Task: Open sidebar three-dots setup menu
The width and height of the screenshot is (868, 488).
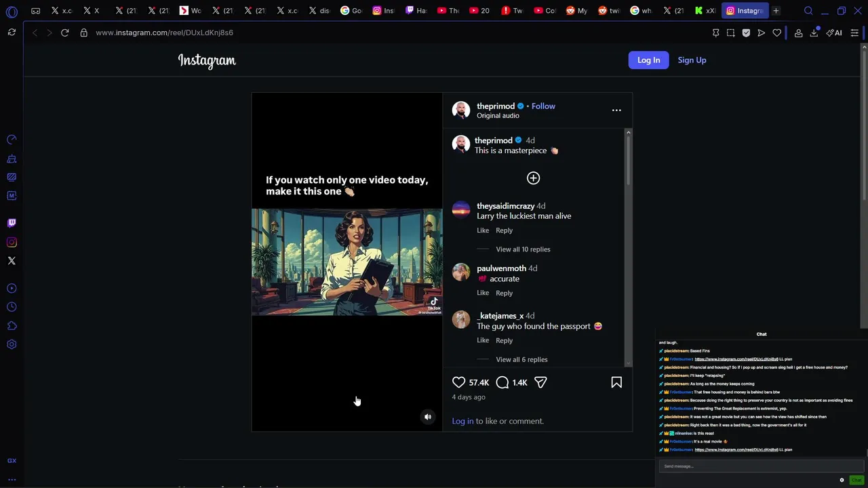Action: (x=12, y=479)
